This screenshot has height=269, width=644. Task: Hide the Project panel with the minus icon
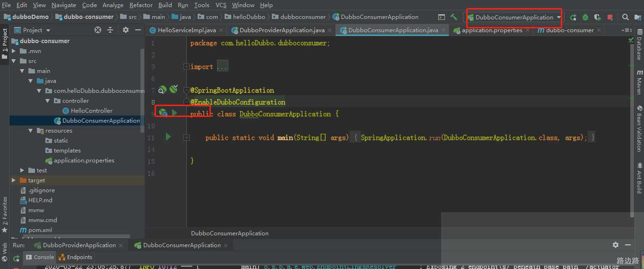coord(138,30)
